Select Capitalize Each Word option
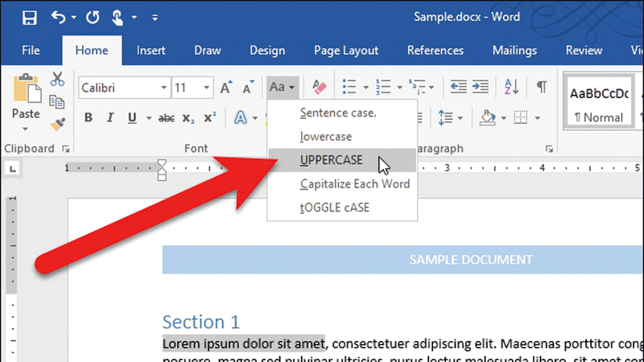The height and width of the screenshot is (362, 644). [355, 183]
